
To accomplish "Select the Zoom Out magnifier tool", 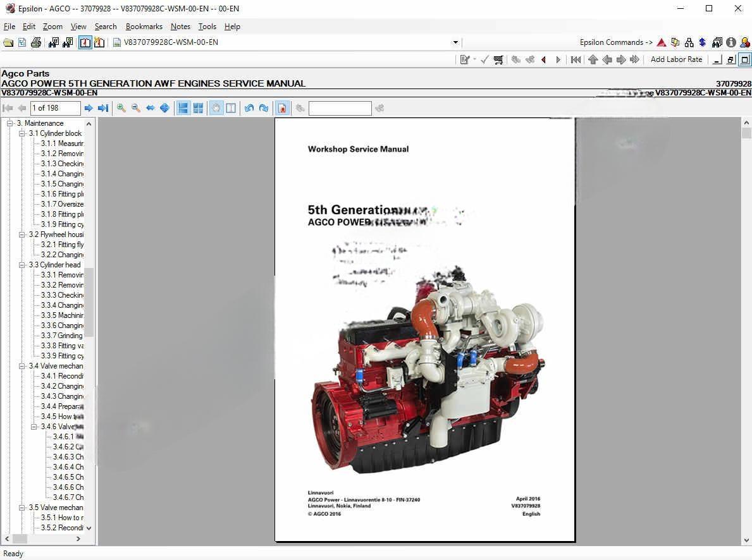I will point(135,107).
